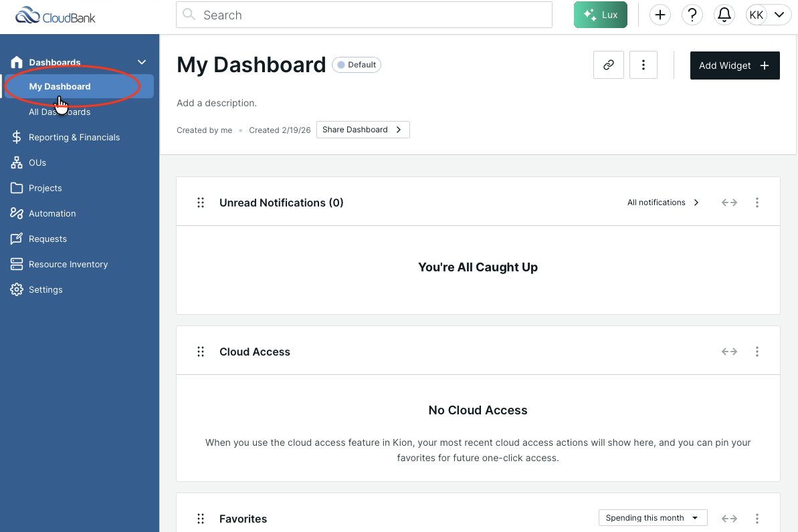Screen dimensions: 798x532
Task: Open Settings in the sidebar
Action: coord(45,290)
